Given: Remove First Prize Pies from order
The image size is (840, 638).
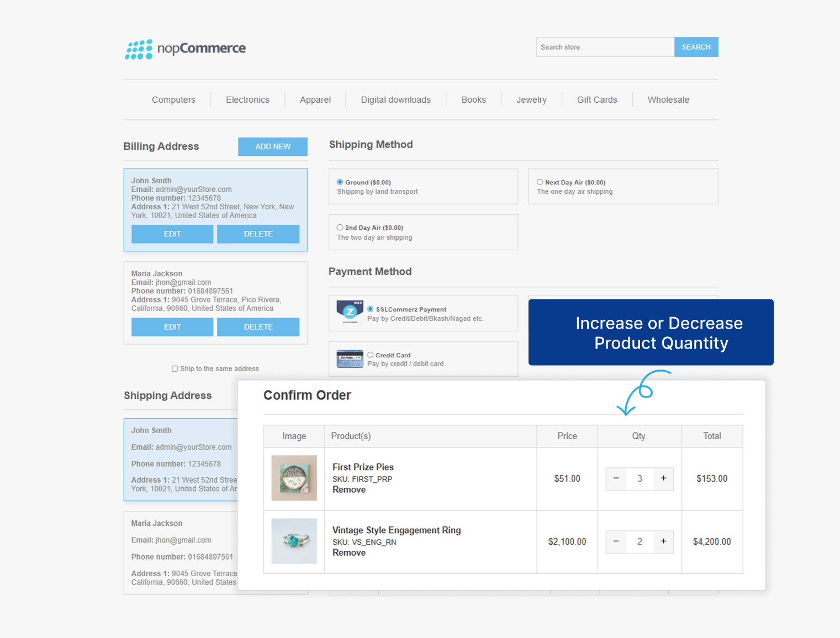Looking at the screenshot, I should coord(349,489).
